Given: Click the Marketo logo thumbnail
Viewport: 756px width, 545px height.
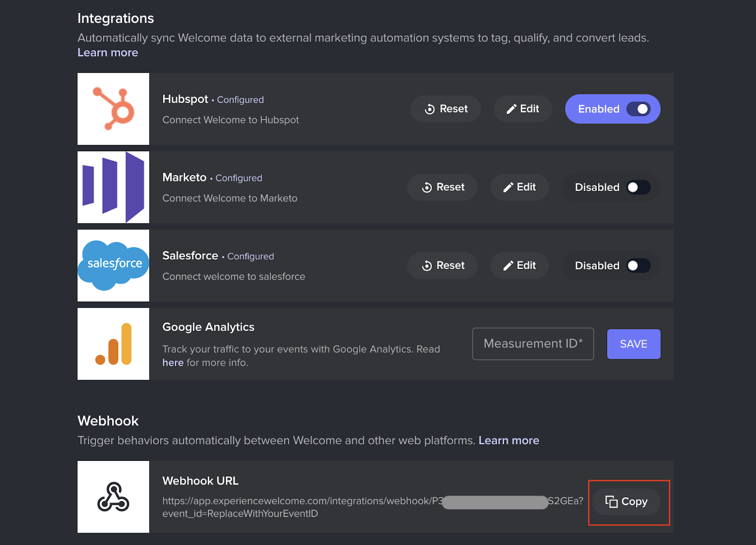Looking at the screenshot, I should point(113,187).
